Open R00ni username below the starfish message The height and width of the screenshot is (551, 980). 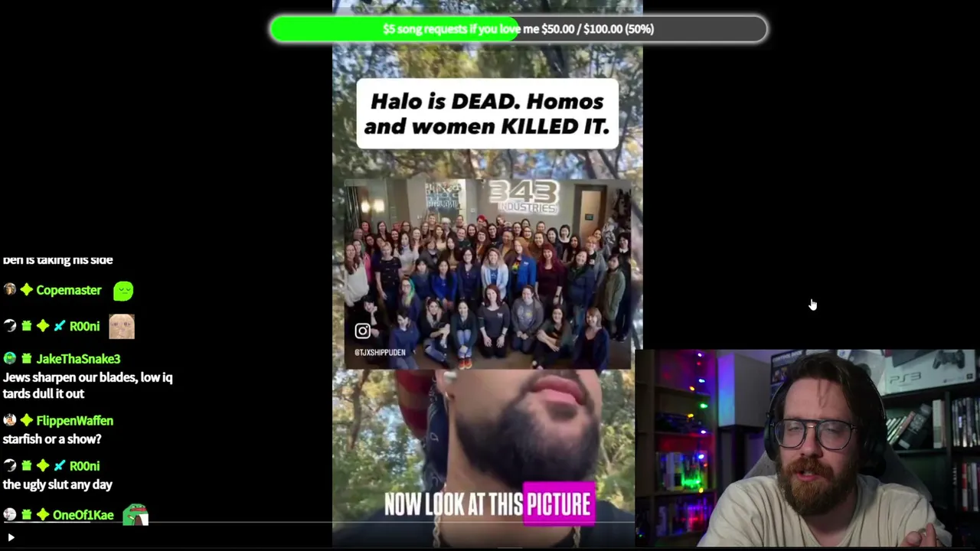point(84,465)
